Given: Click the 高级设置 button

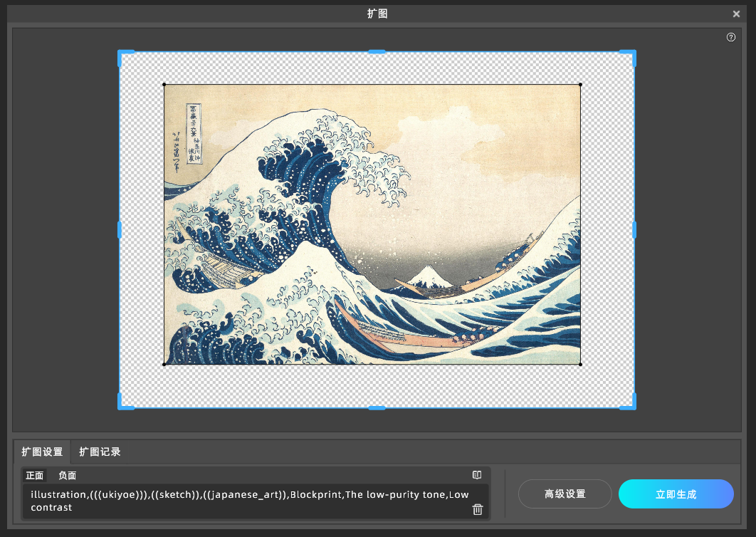Looking at the screenshot, I should click(x=565, y=494).
